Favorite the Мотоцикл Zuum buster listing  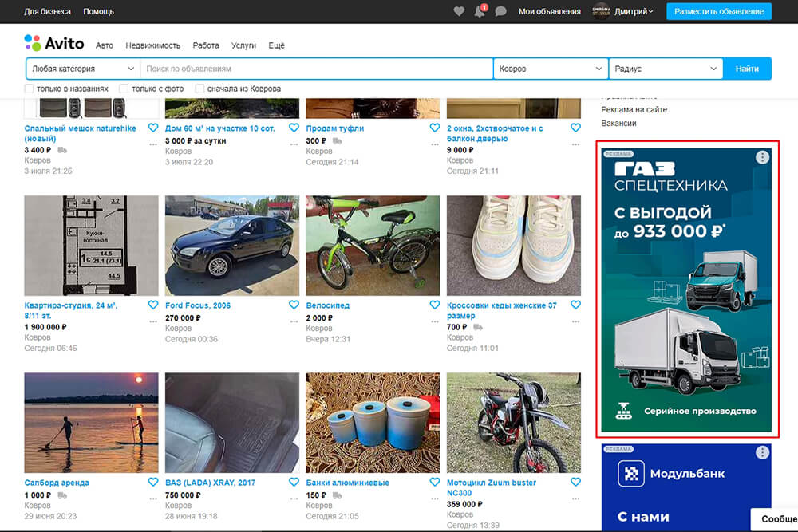pyautogui.click(x=575, y=482)
